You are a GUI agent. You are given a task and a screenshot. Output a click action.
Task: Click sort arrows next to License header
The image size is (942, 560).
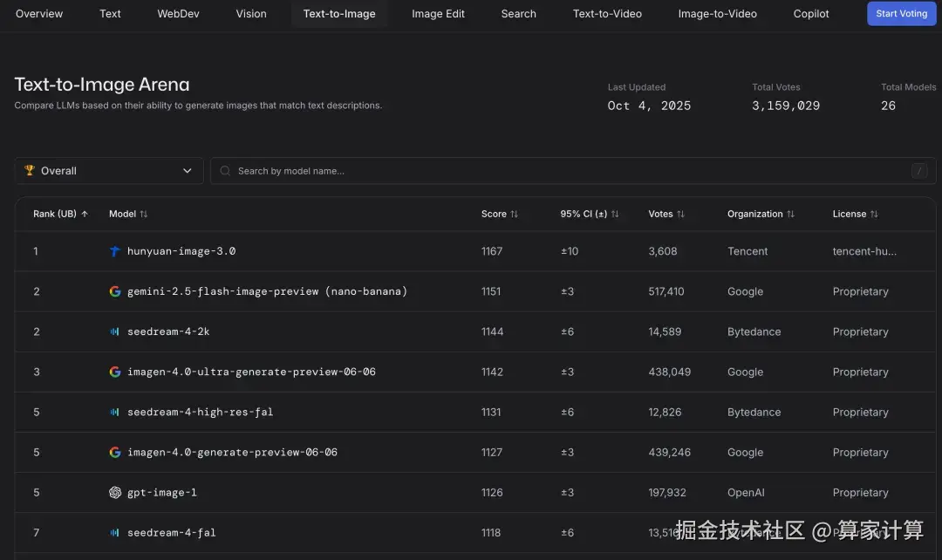(x=874, y=214)
